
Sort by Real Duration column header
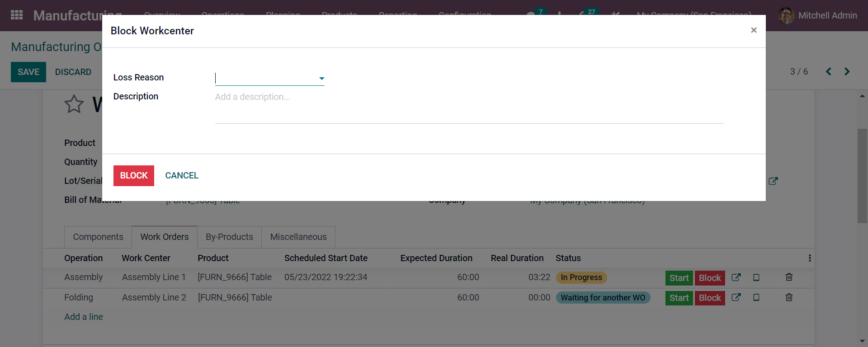[x=517, y=258]
